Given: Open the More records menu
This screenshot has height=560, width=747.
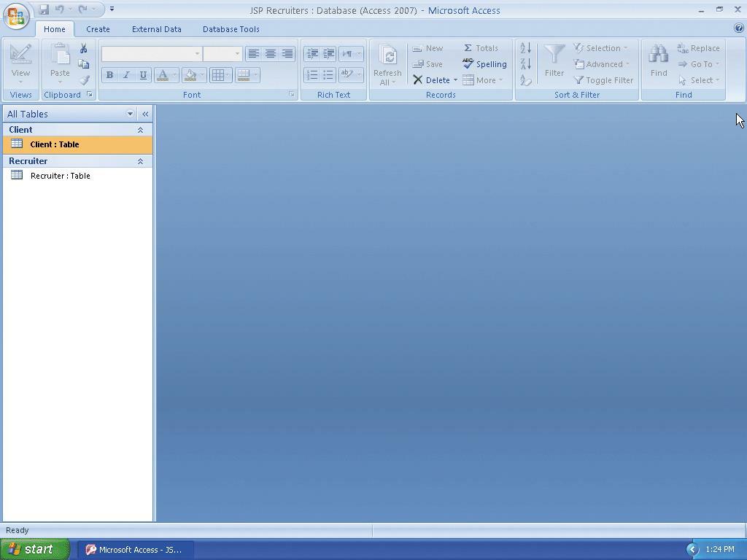Looking at the screenshot, I should [x=483, y=80].
